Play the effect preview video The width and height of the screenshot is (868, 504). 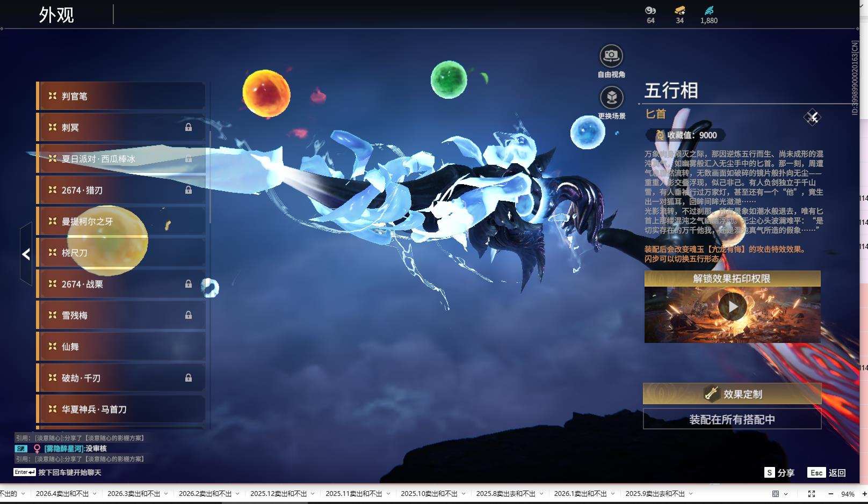pos(732,307)
